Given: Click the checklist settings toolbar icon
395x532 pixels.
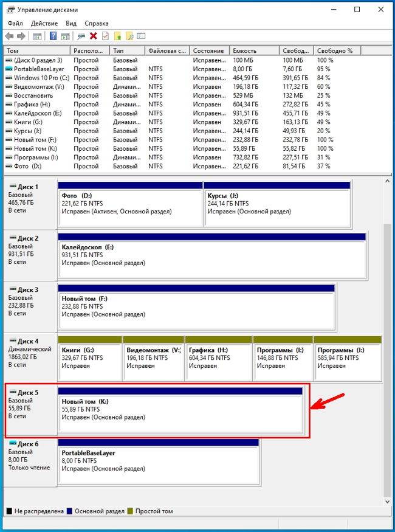Looking at the screenshot, I should pyautogui.click(x=141, y=36).
